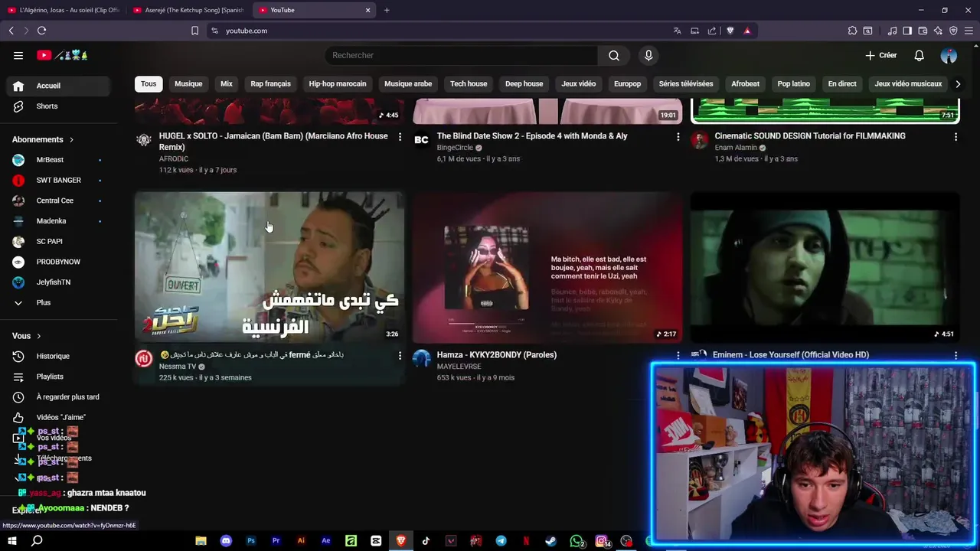Expand the Vous section
Viewport: 980px width, 551px height.
[27, 336]
